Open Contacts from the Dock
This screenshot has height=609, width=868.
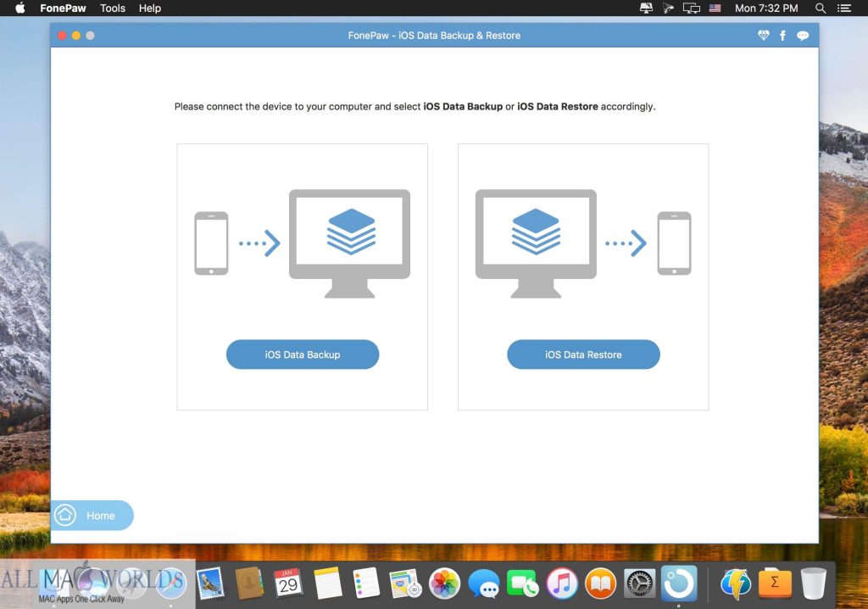click(x=249, y=584)
